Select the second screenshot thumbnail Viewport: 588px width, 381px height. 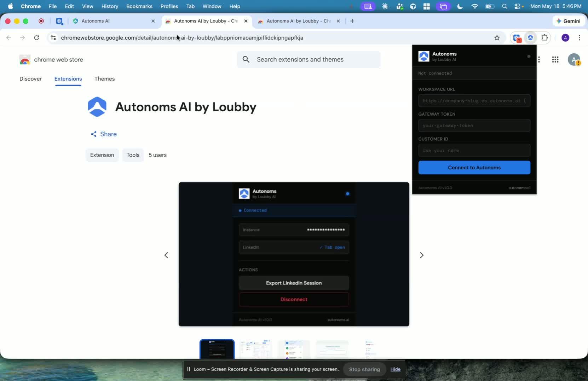(x=255, y=349)
